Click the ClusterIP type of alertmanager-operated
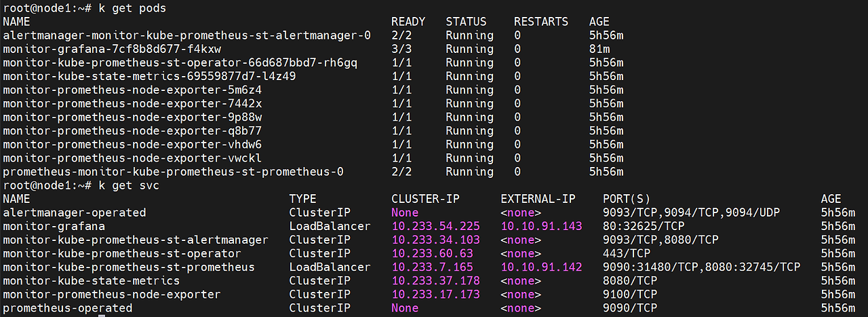Viewport: 868px width, 317px height. [x=319, y=212]
